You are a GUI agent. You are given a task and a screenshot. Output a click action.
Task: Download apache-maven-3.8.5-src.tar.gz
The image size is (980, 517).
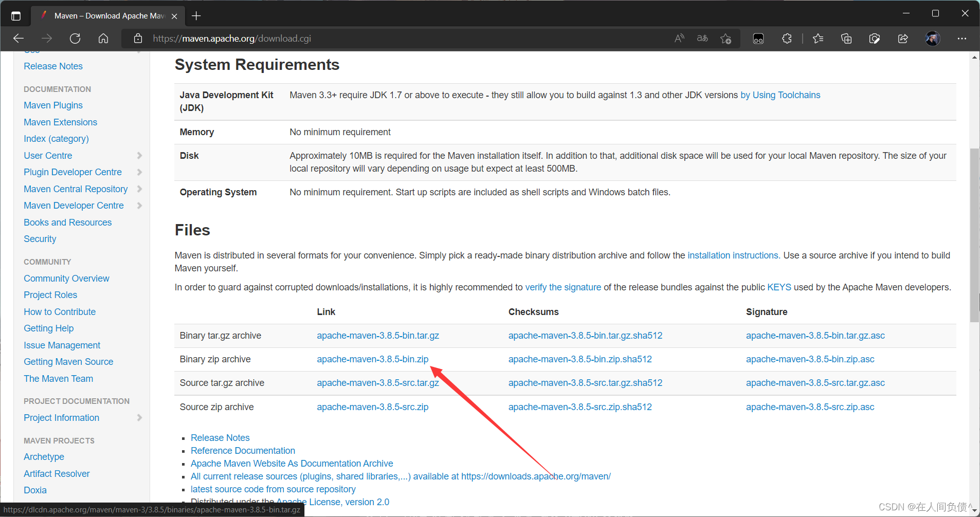378,383
